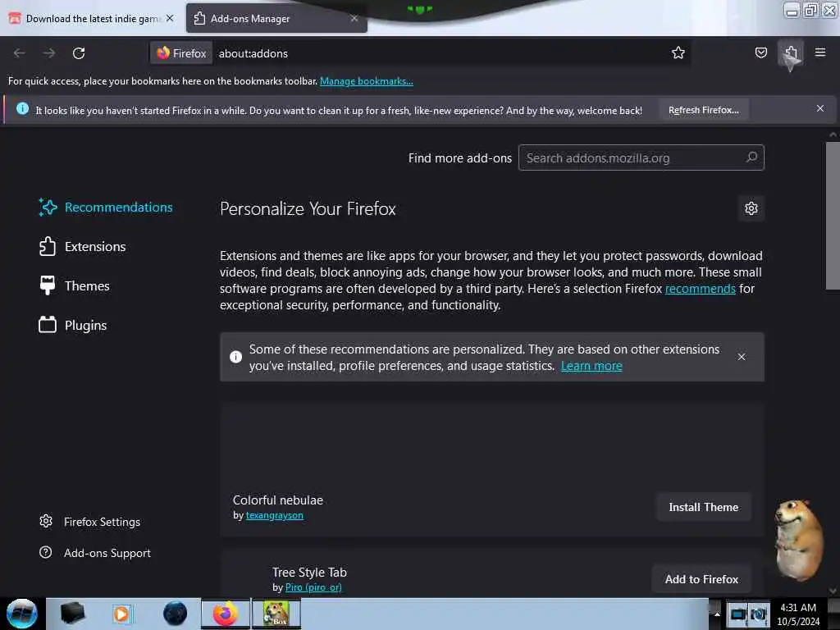Open the Recommendations category
Screen dimensions: 840x630
pyautogui.click(x=106, y=208)
